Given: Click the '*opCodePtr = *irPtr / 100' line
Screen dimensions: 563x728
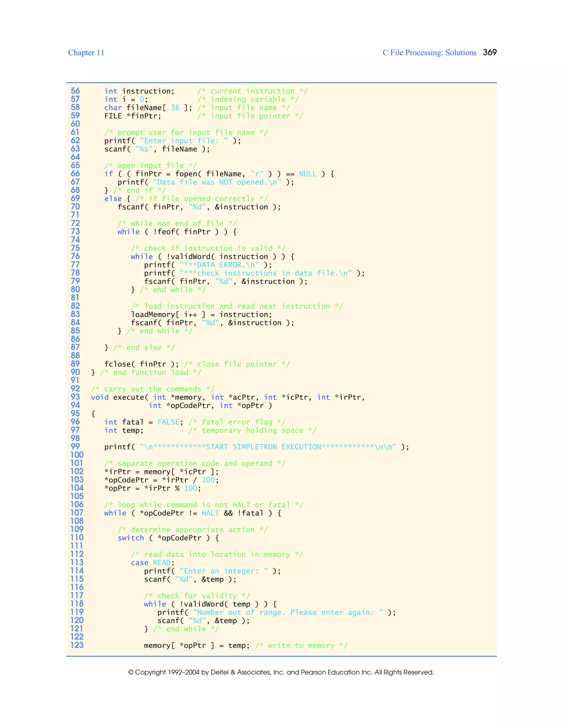Looking at the screenshot, I should [x=161, y=480].
